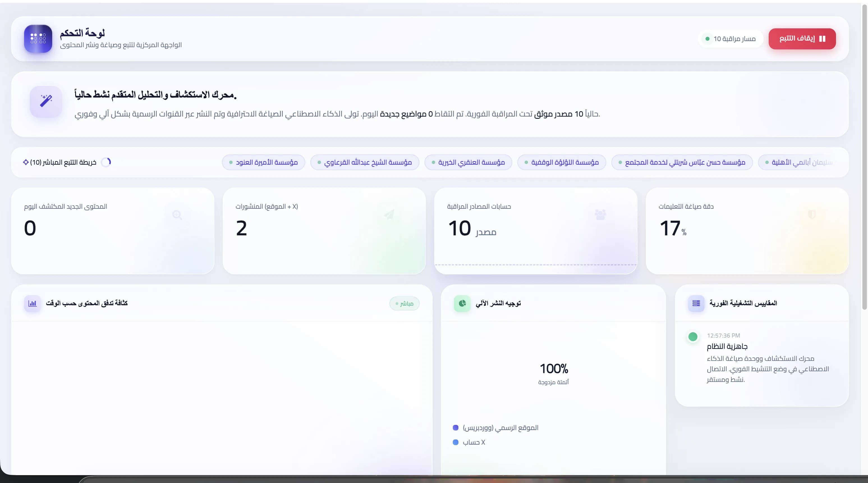Image resolution: width=868 pixels, height=483 pixels.
Task: Click the shield icon in accuracy card
Action: (x=812, y=214)
